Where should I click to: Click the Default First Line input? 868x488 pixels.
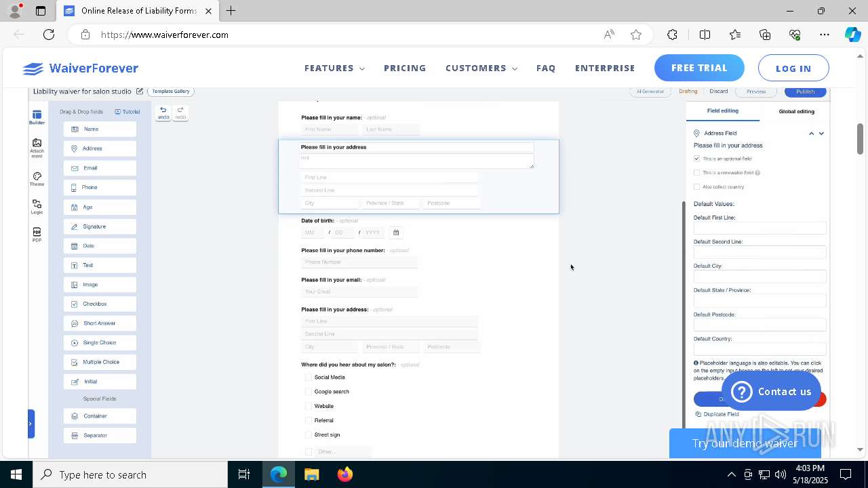pyautogui.click(x=759, y=228)
